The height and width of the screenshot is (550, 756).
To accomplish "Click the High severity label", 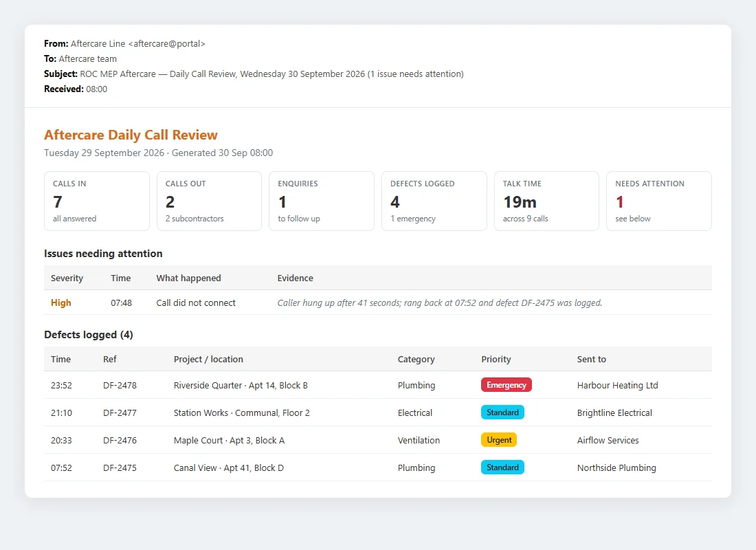I will pos(60,302).
